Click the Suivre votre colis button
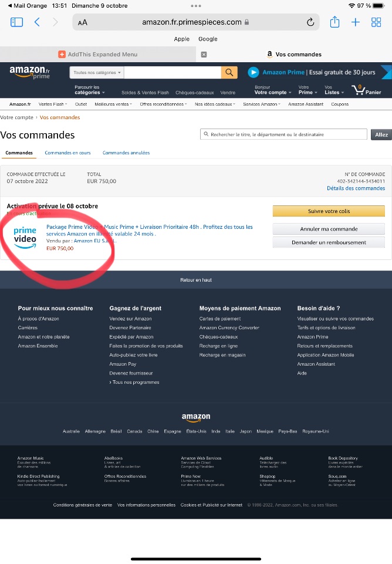 [329, 211]
